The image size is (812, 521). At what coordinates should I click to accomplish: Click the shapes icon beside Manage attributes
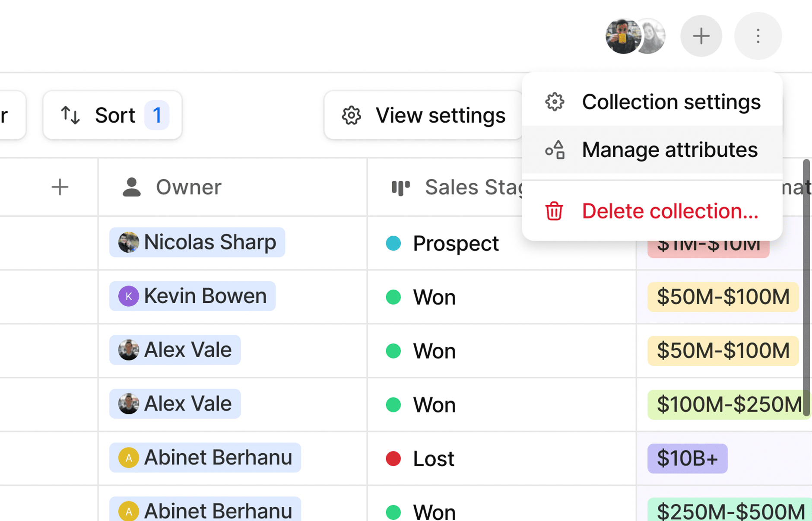(555, 150)
